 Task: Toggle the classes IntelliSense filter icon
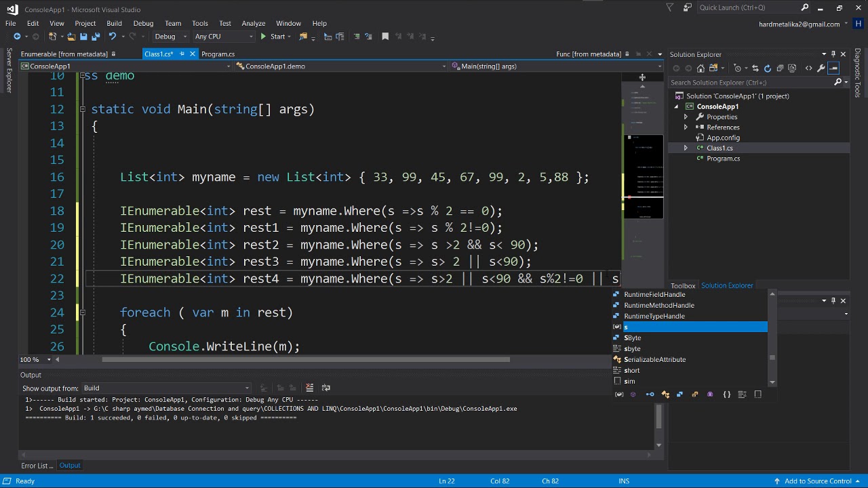665,394
